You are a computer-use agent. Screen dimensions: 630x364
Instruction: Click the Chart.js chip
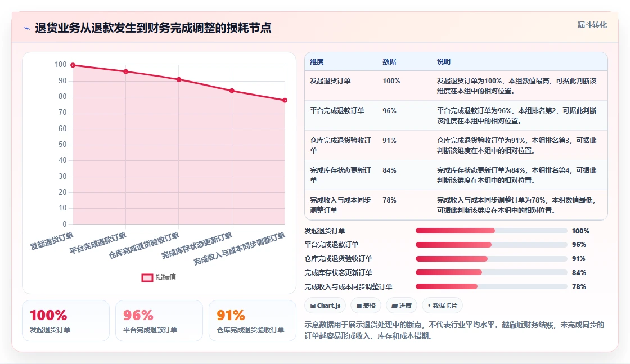click(x=325, y=305)
